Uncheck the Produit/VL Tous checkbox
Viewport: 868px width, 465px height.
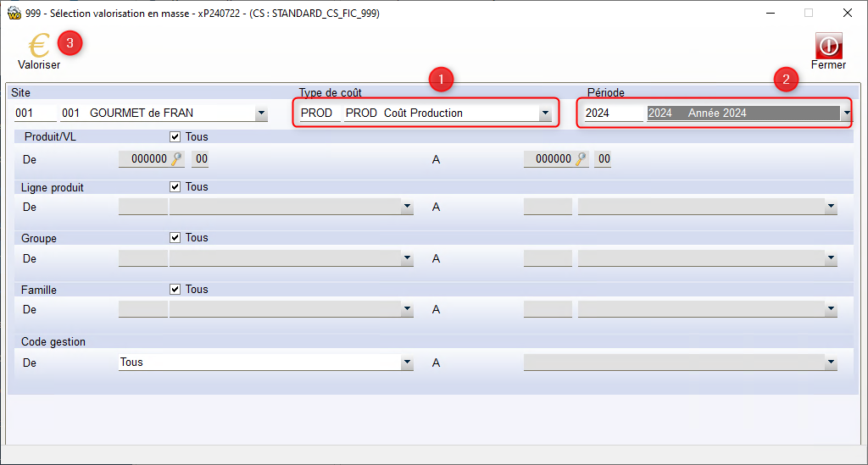pos(175,136)
